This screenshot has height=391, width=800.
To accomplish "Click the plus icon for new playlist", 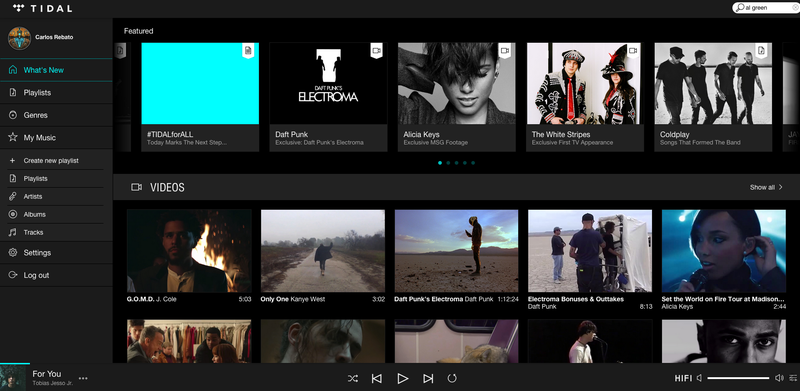I will [x=12, y=160].
